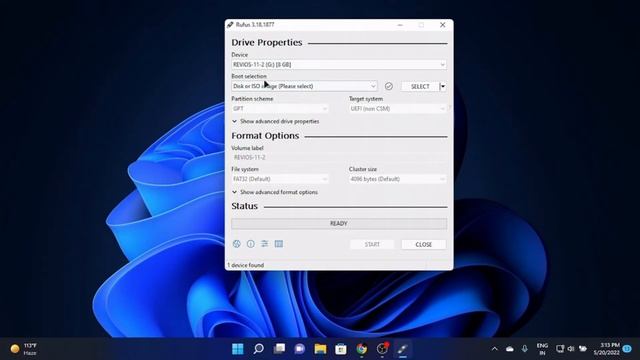Open File Explorer from taskbar

[320, 349]
